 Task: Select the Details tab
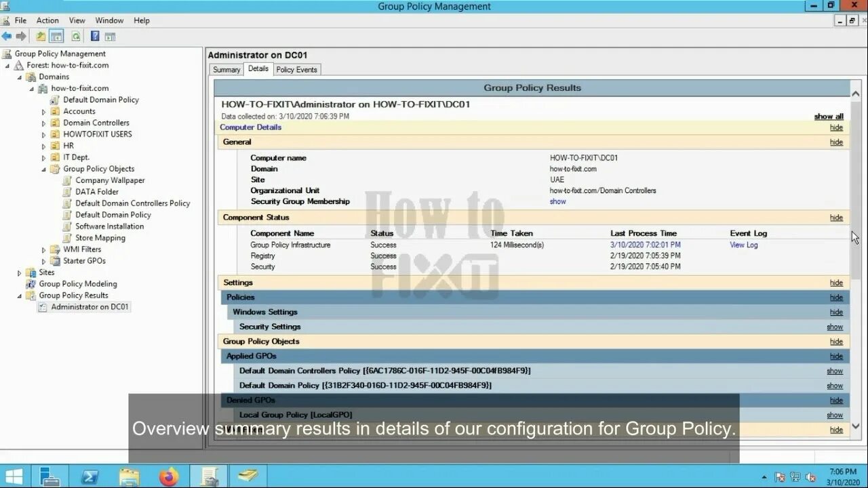258,68
